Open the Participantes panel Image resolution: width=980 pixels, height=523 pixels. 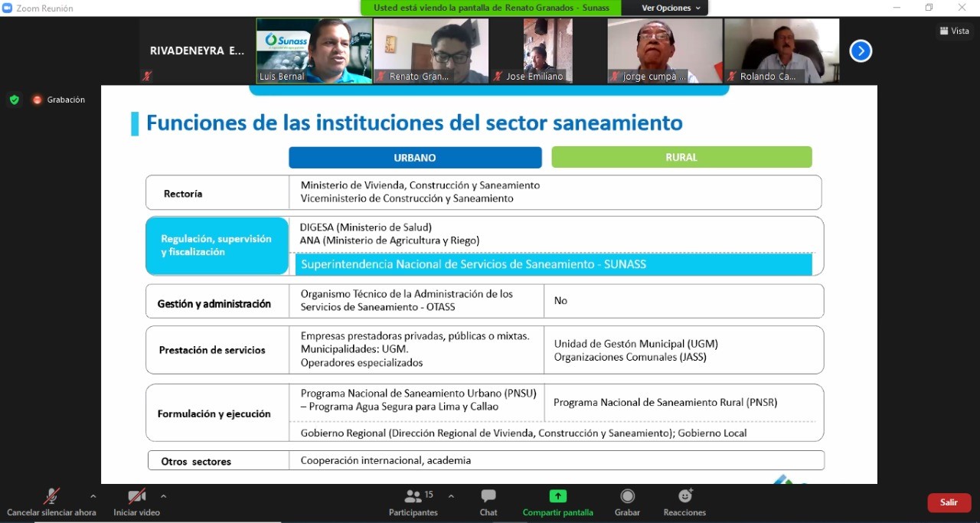(413, 502)
